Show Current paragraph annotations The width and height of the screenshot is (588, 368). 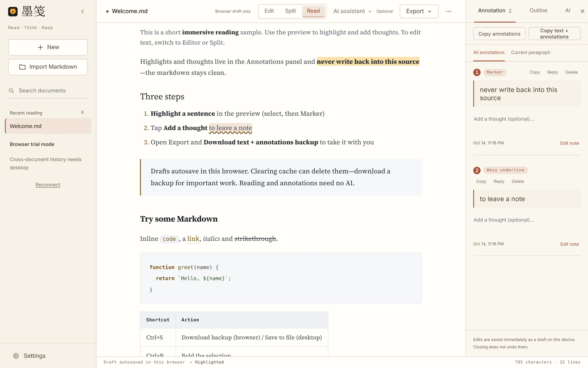coord(530,53)
